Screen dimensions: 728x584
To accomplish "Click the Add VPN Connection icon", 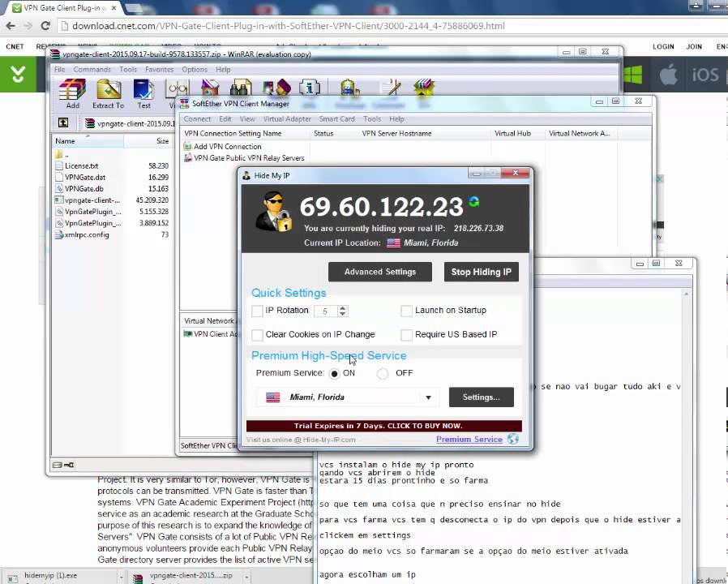I will coord(187,146).
